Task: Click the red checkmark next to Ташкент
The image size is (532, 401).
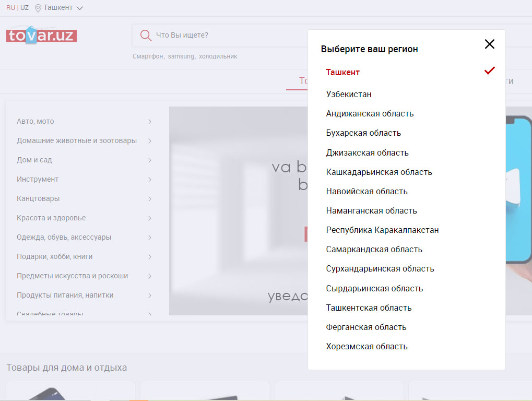Action: coord(489,71)
